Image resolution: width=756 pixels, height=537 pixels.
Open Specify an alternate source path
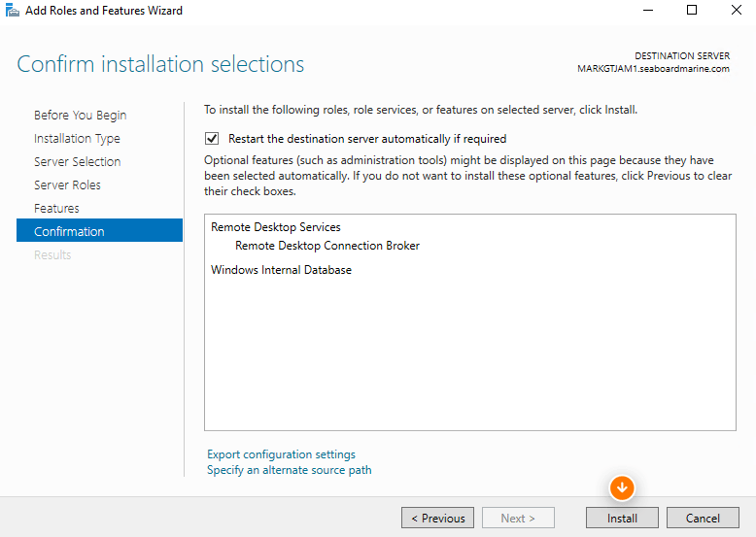tap(290, 470)
